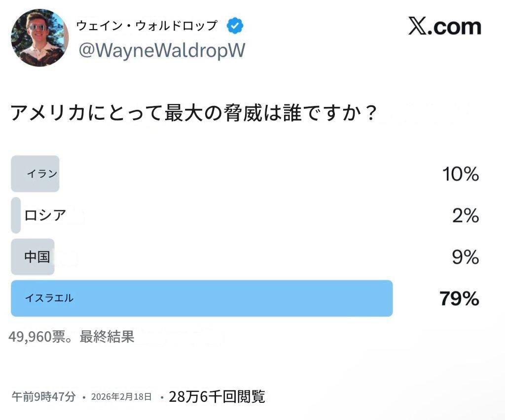Open Wayne Waldrop's profile picture
Screen dimensions: 505x420
(40, 37)
